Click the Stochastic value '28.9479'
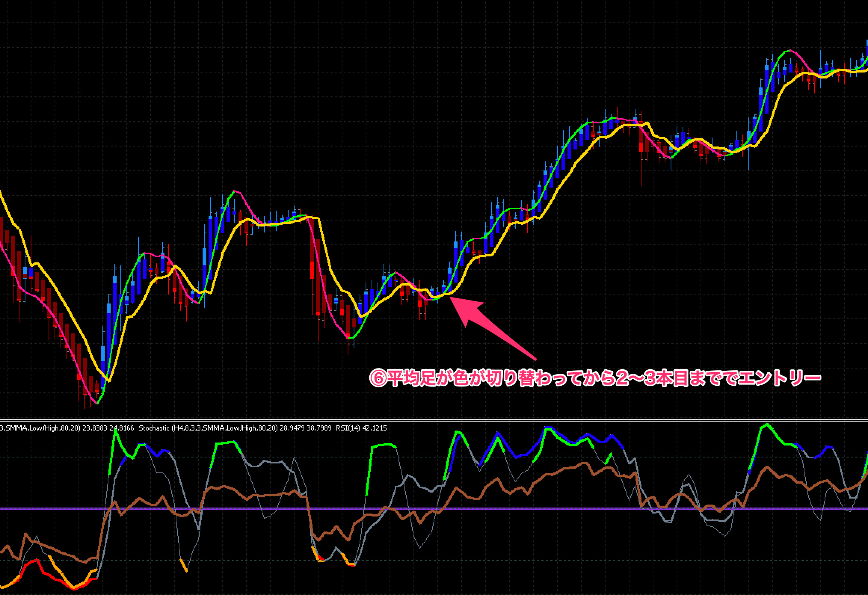The image size is (868, 595). pyautogui.click(x=292, y=428)
